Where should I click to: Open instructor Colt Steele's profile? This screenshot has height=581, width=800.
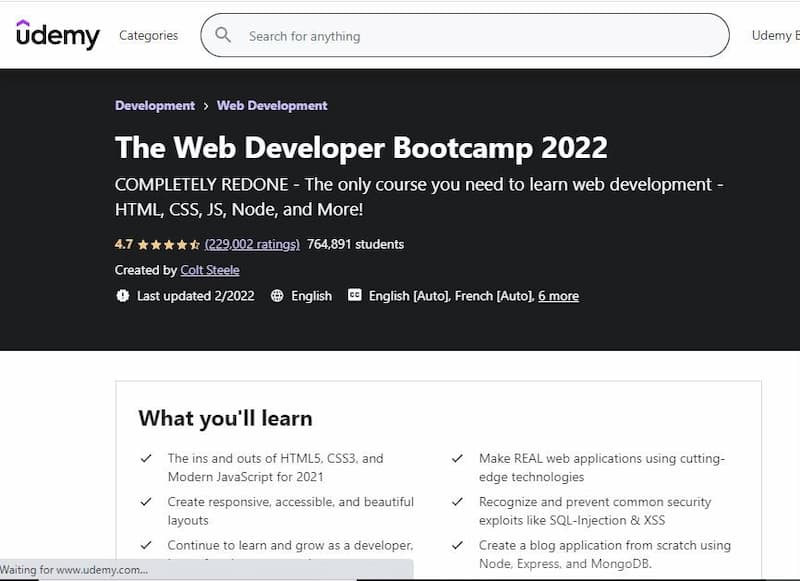click(x=210, y=270)
